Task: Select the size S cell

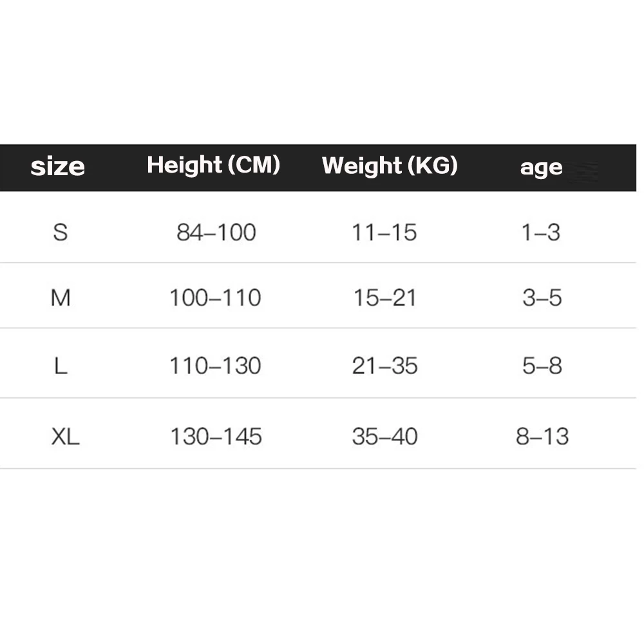Action: (60, 232)
